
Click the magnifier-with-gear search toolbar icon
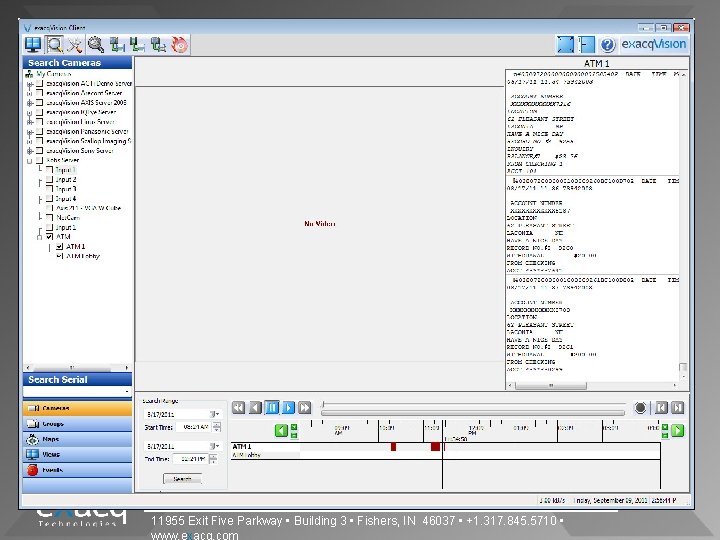[x=96, y=45]
